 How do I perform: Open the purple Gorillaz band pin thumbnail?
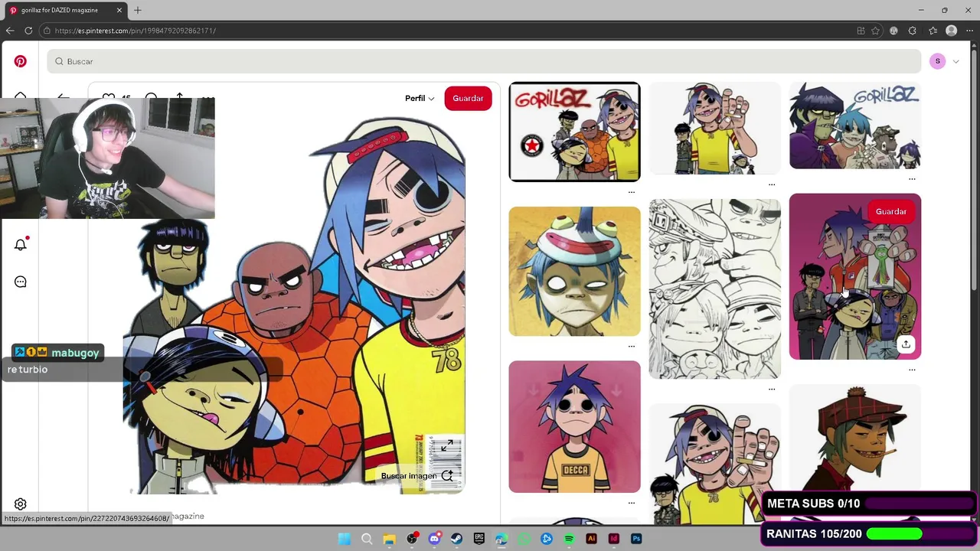[x=855, y=126]
